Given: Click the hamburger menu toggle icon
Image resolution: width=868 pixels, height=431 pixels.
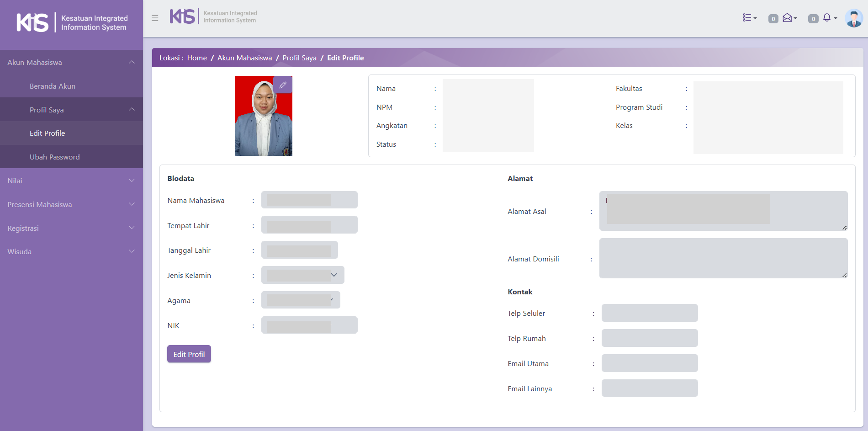Looking at the screenshot, I should click(x=155, y=18).
